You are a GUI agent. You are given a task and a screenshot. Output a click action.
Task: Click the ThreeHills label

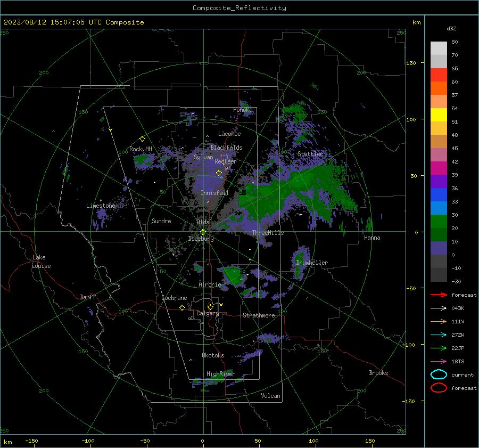point(268,233)
